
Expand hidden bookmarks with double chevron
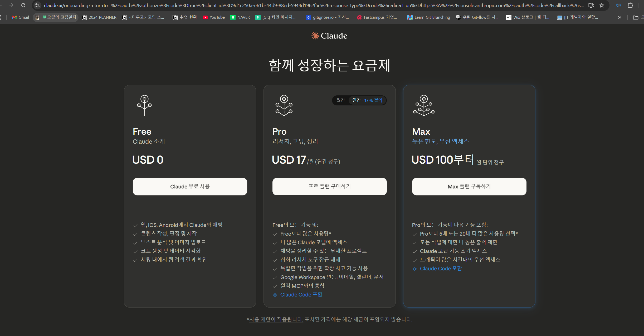pos(619,17)
